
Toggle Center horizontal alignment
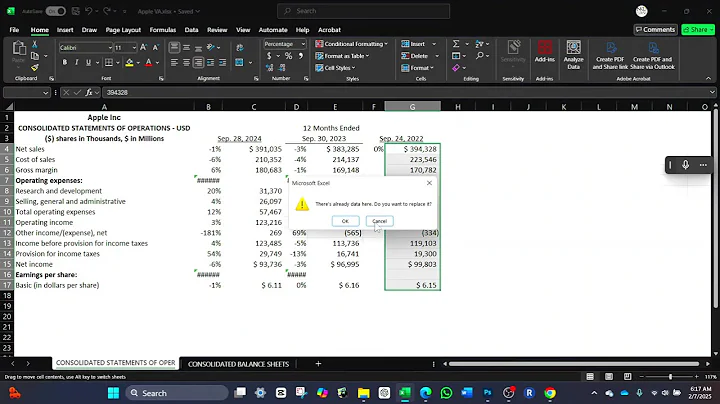click(186, 62)
